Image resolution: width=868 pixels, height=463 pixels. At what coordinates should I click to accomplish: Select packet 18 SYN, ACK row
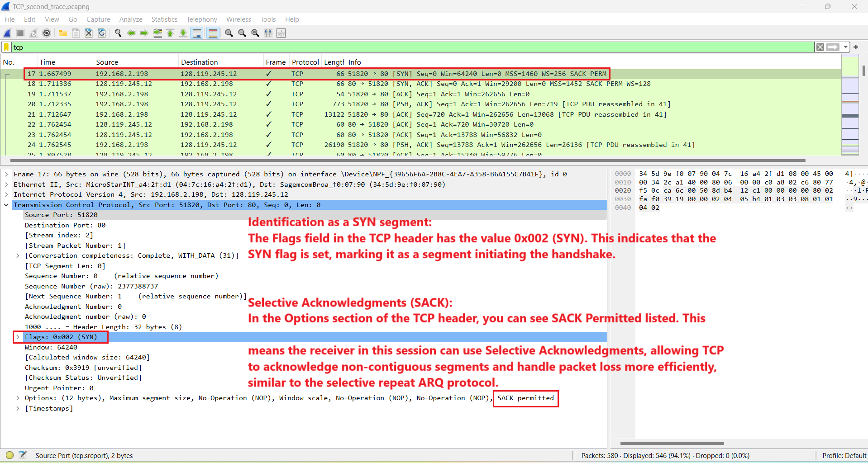coord(421,84)
